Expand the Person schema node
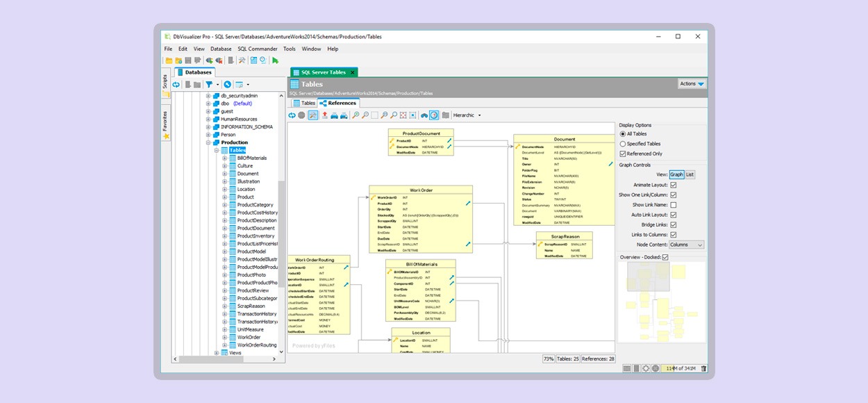This screenshot has height=403, width=868. tap(208, 135)
